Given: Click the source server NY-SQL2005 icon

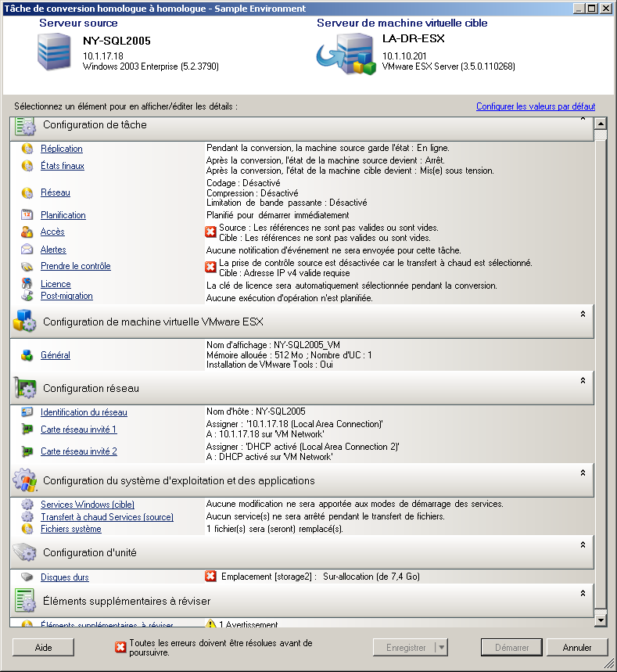Looking at the screenshot, I should (x=54, y=52).
